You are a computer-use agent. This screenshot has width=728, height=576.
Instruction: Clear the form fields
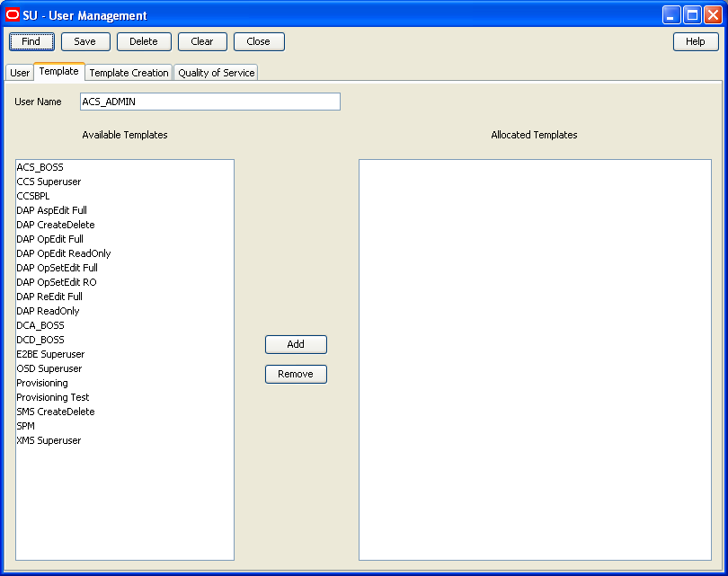coord(202,41)
